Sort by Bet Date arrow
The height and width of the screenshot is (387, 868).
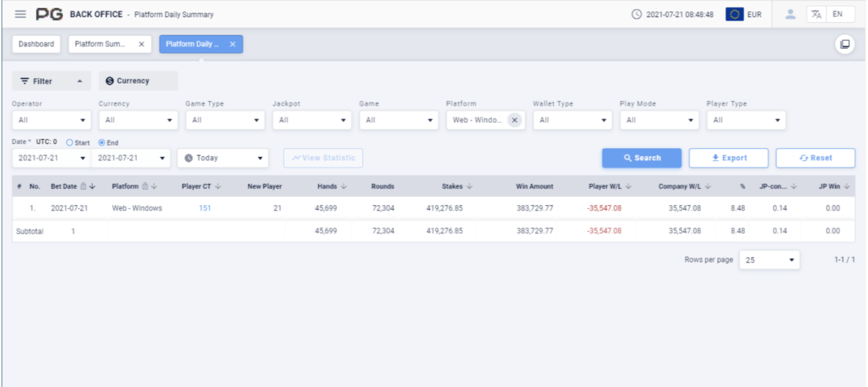tap(93, 186)
